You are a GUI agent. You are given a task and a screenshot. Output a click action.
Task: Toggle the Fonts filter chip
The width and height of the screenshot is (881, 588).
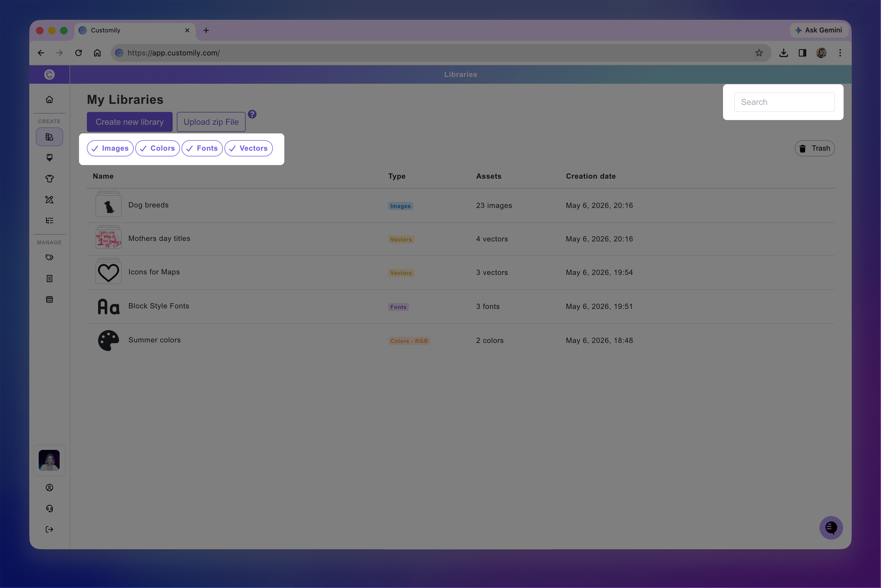click(202, 148)
